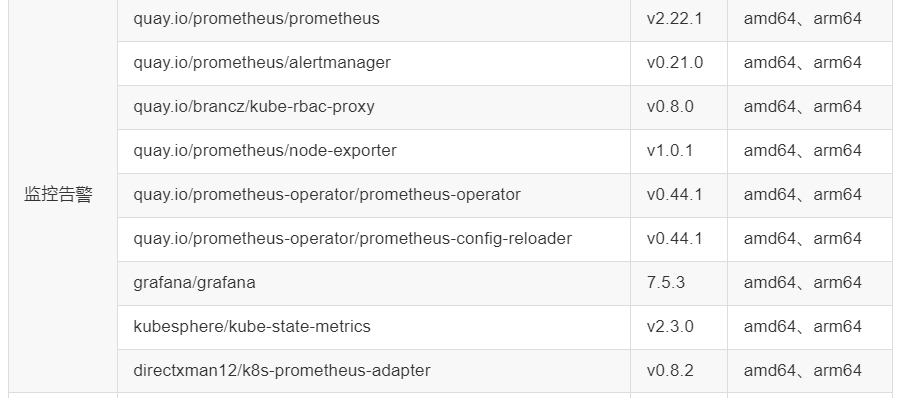The width and height of the screenshot is (911, 398).
Task: Click version v2.3.0 of kube-state-metrics
Action: (x=670, y=327)
